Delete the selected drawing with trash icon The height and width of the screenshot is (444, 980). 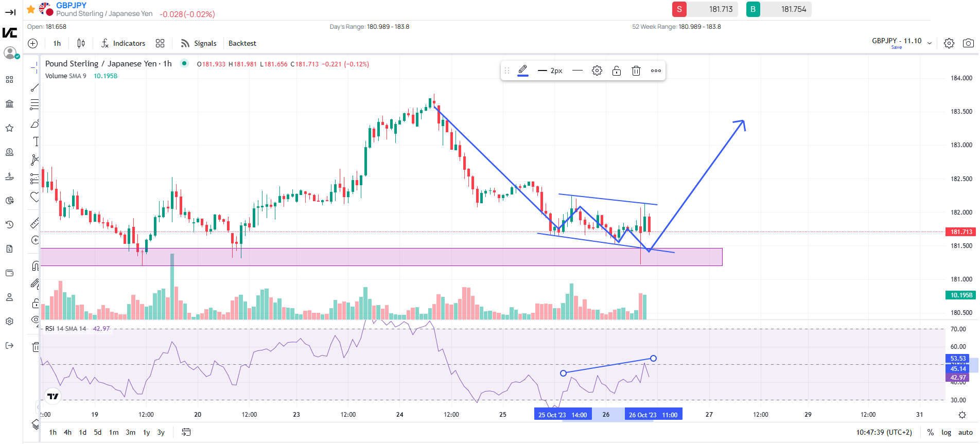636,70
